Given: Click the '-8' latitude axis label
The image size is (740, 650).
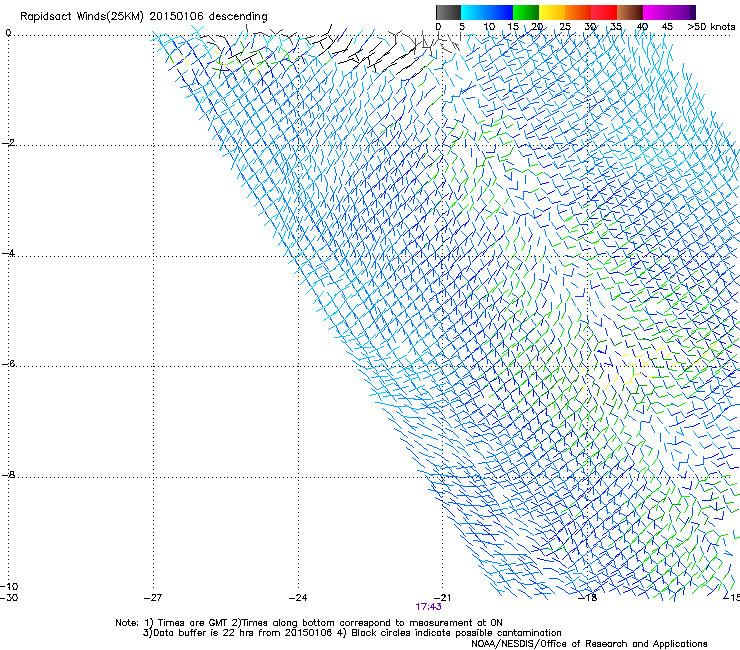Looking at the screenshot, I should click(8, 474).
